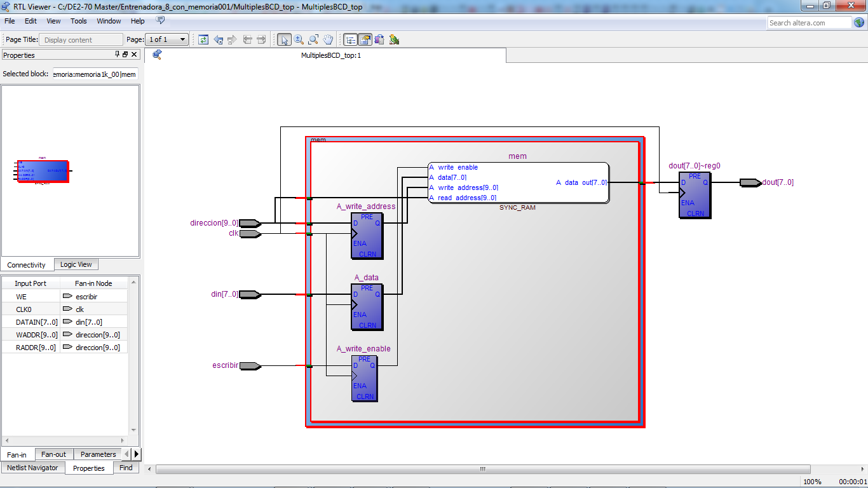Click the parrot icon in the toolbar

(394, 39)
